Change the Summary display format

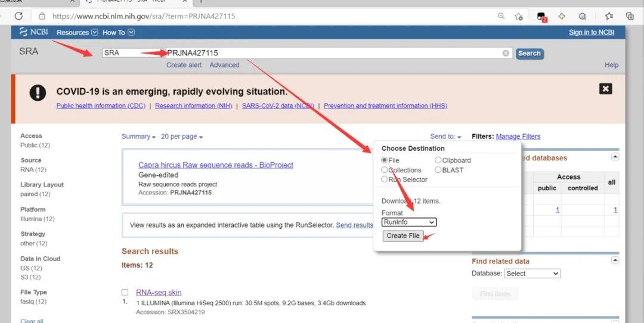138,136
